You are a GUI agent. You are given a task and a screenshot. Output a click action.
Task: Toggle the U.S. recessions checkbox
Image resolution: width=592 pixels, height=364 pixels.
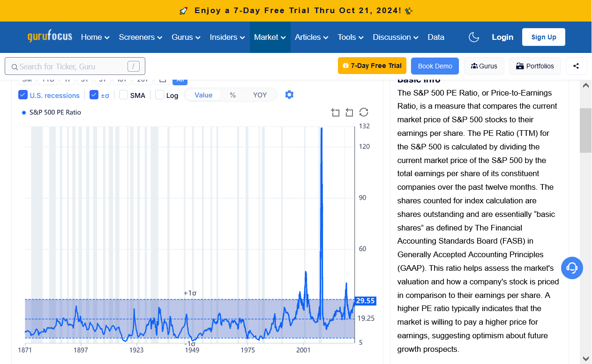click(23, 95)
